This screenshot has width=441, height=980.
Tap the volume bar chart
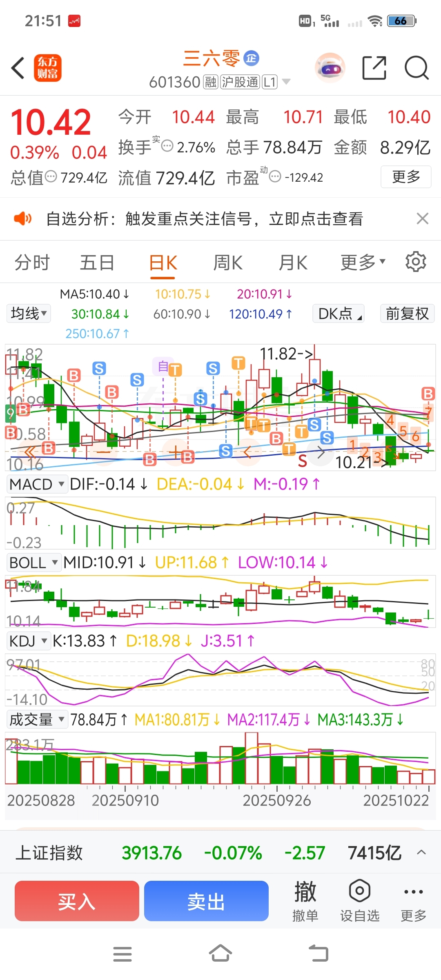(220, 758)
